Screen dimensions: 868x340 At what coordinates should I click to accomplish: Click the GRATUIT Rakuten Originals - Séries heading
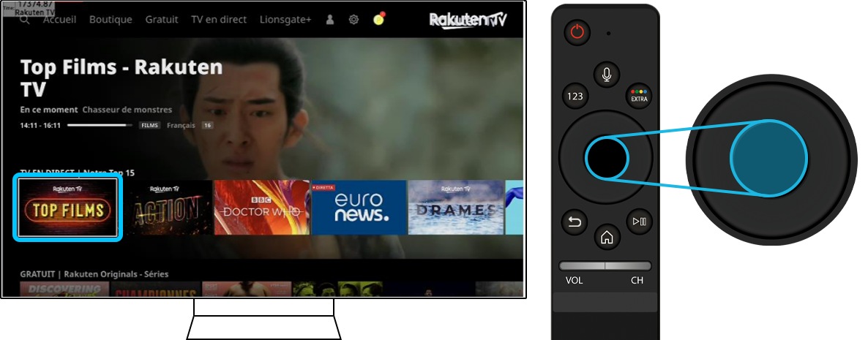pyautogui.click(x=94, y=274)
